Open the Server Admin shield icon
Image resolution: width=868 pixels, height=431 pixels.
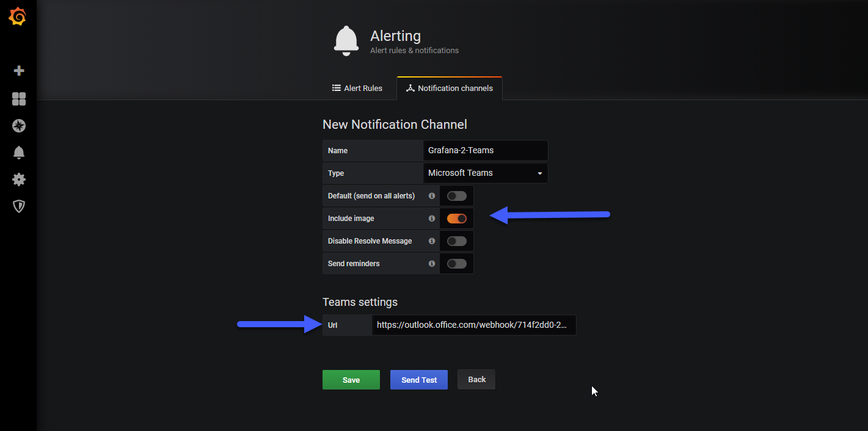pyautogui.click(x=18, y=206)
